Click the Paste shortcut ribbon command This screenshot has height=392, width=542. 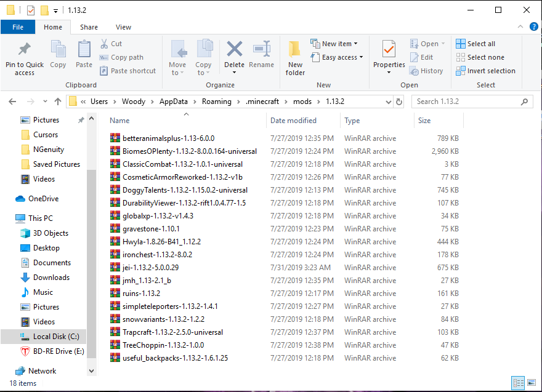click(x=128, y=71)
